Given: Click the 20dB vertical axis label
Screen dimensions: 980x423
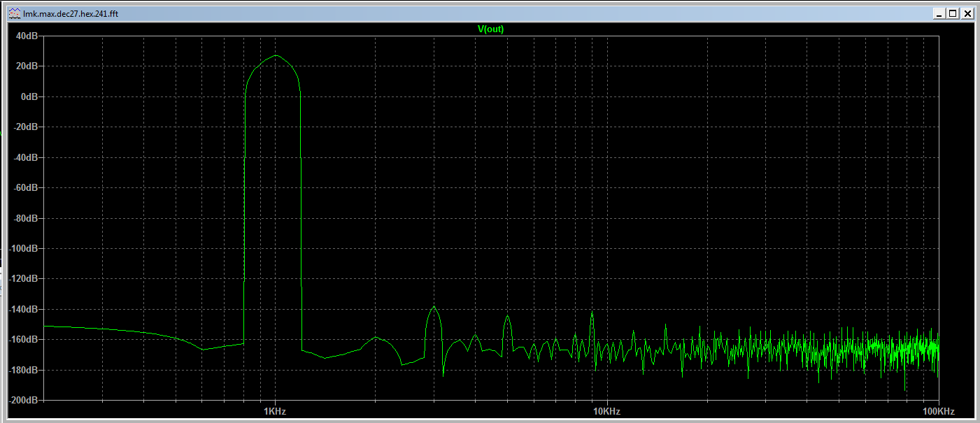Looking at the screenshot, I should 26,66.
